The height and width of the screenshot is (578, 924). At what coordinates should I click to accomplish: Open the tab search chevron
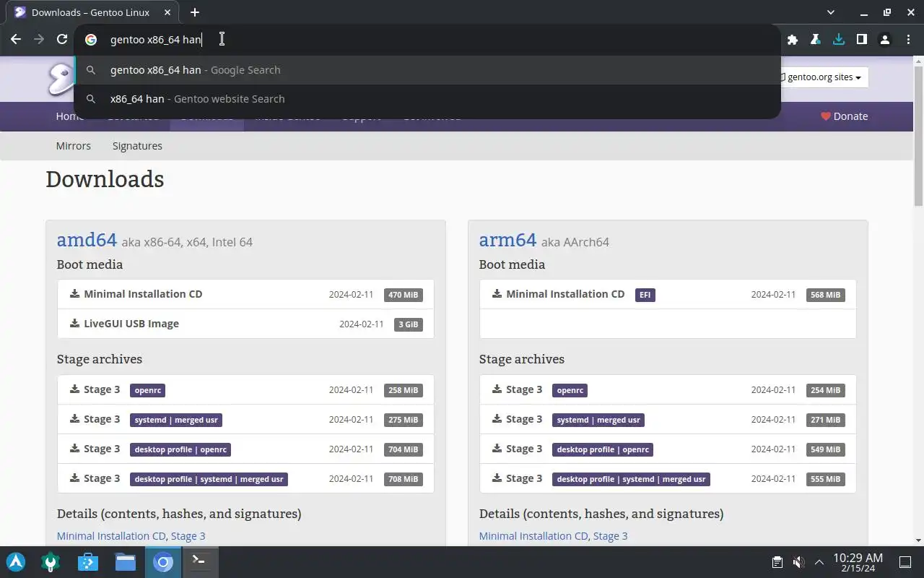pyautogui.click(x=830, y=12)
